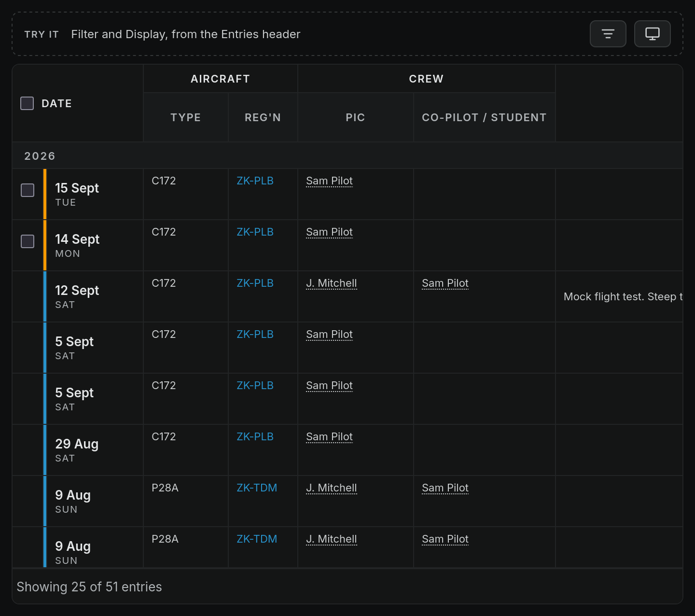Click the TRY IT label
This screenshot has height=616, width=695.
point(42,34)
